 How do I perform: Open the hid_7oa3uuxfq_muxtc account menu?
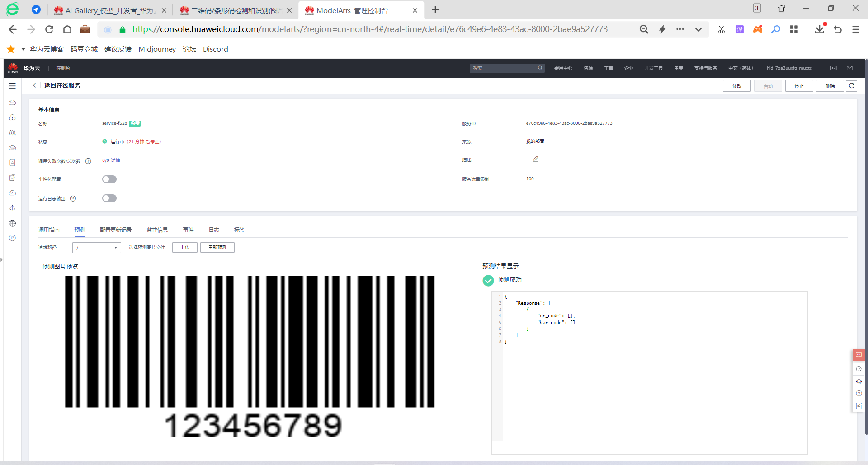tap(789, 68)
